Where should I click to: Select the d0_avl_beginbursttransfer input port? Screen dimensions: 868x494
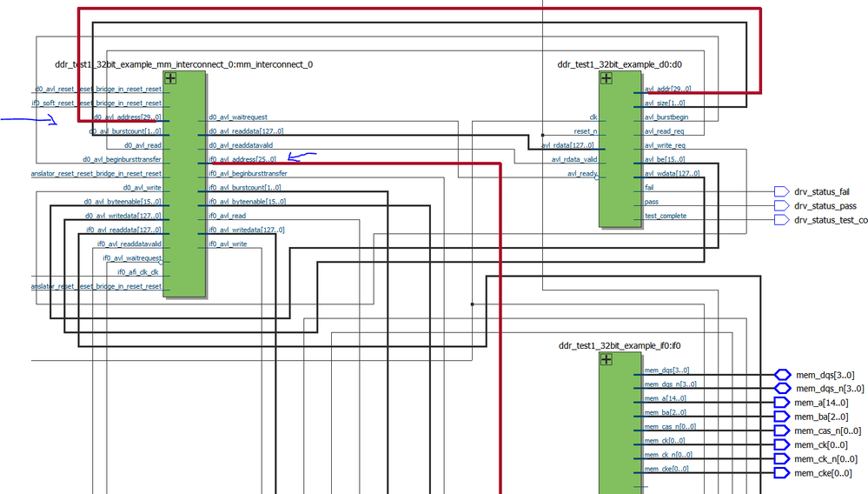[123, 159]
